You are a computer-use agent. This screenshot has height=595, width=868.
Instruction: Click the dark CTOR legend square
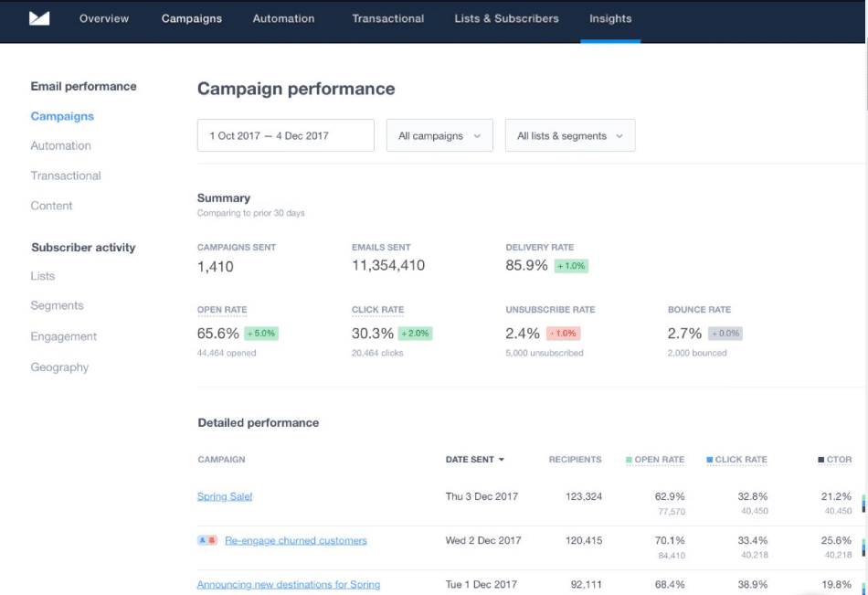coord(820,460)
